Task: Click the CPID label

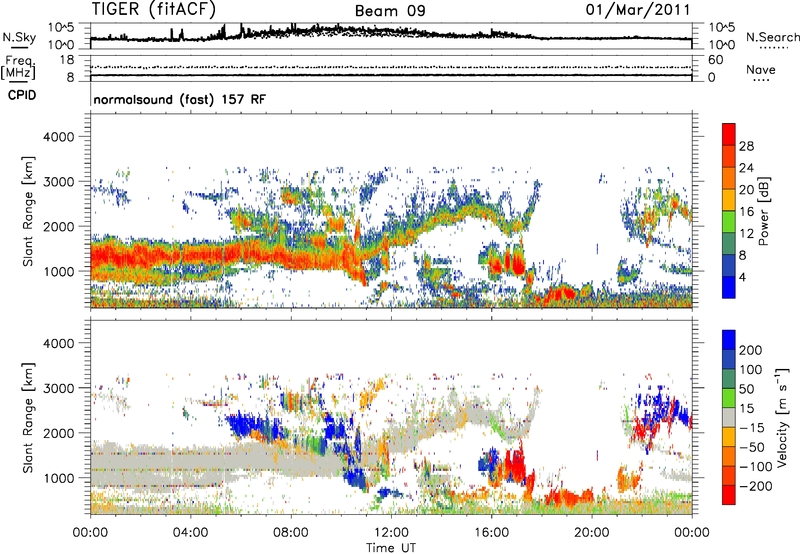Action: coord(22,95)
